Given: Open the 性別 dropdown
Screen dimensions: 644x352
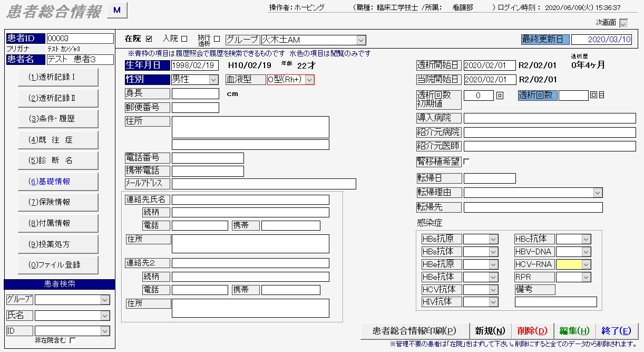Looking at the screenshot, I should coord(213,80).
